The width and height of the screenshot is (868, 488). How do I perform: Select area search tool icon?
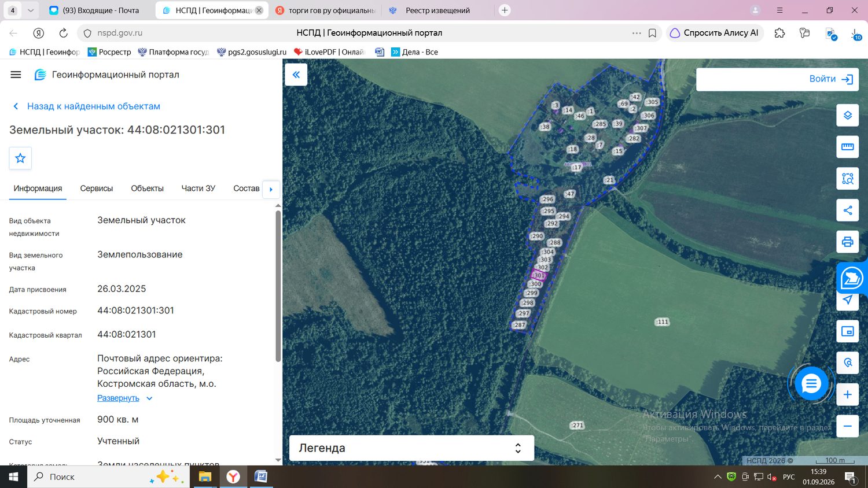(847, 179)
